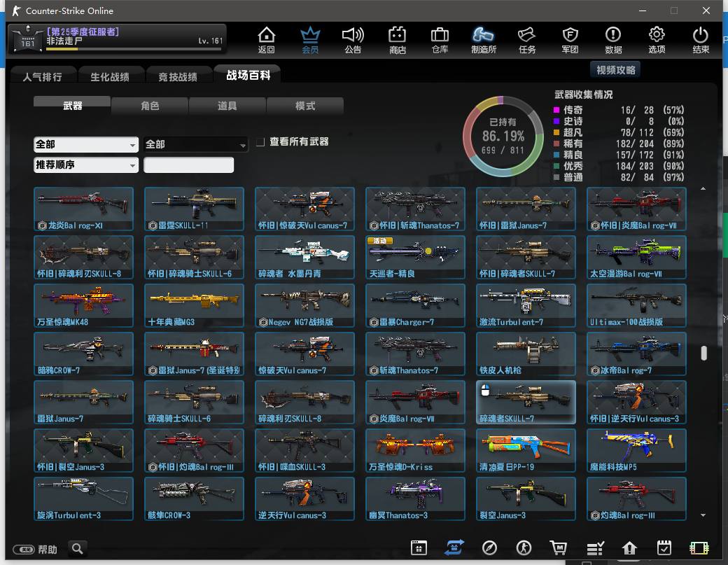This screenshot has width=728, height=565.
Task: Click the green 优秀 rarity swatch
Action: point(556,166)
